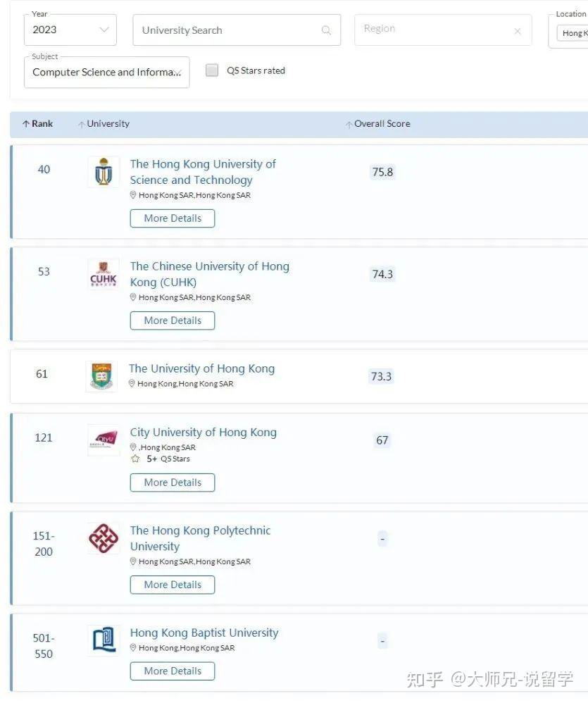
Task: Click the Hong Kong Polytechnic University logo
Action: (x=104, y=539)
